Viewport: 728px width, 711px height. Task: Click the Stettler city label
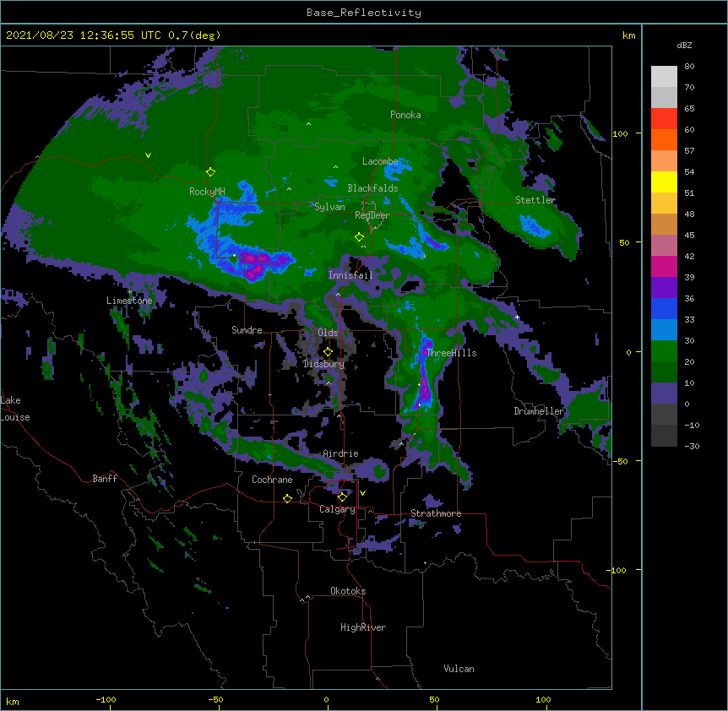(x=535, y=200)
